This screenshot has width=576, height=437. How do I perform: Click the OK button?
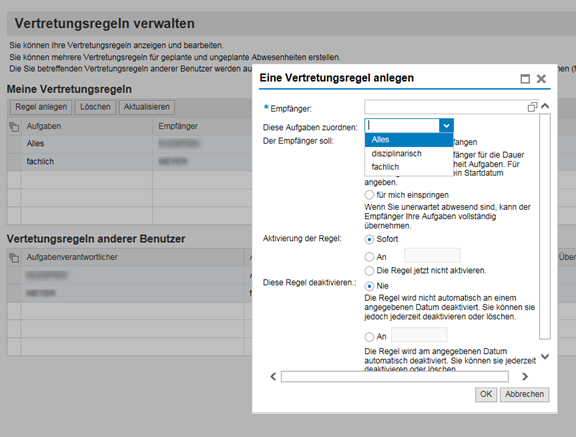pos(486,394)
